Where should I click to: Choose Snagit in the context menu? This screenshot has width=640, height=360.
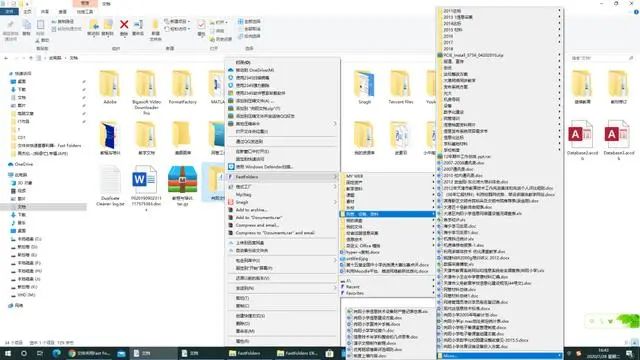282,202
